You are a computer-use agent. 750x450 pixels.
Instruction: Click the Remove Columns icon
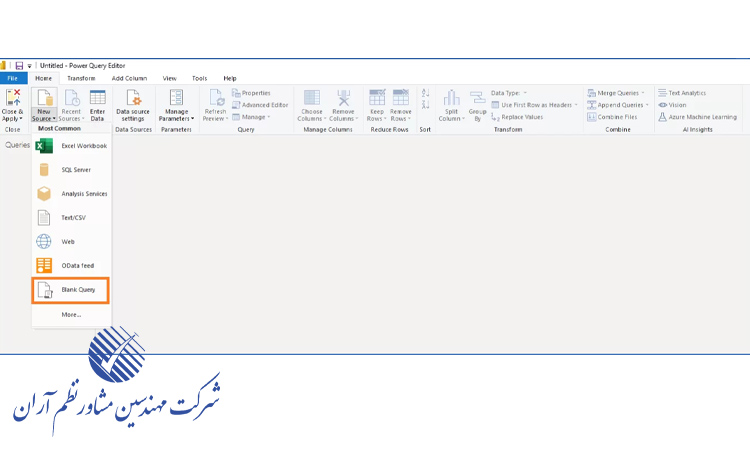tap(343, 97)
